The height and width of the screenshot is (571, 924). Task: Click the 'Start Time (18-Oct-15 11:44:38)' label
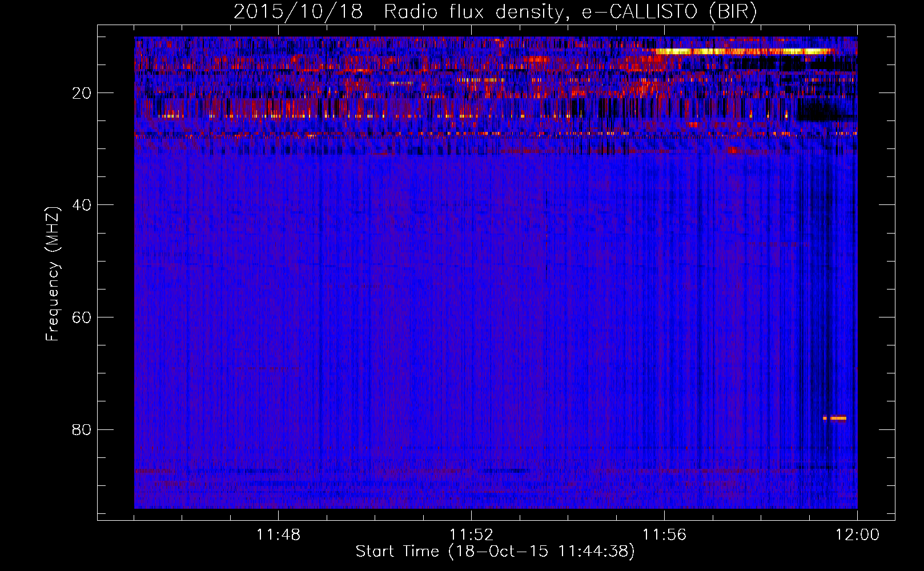(495, 552)
